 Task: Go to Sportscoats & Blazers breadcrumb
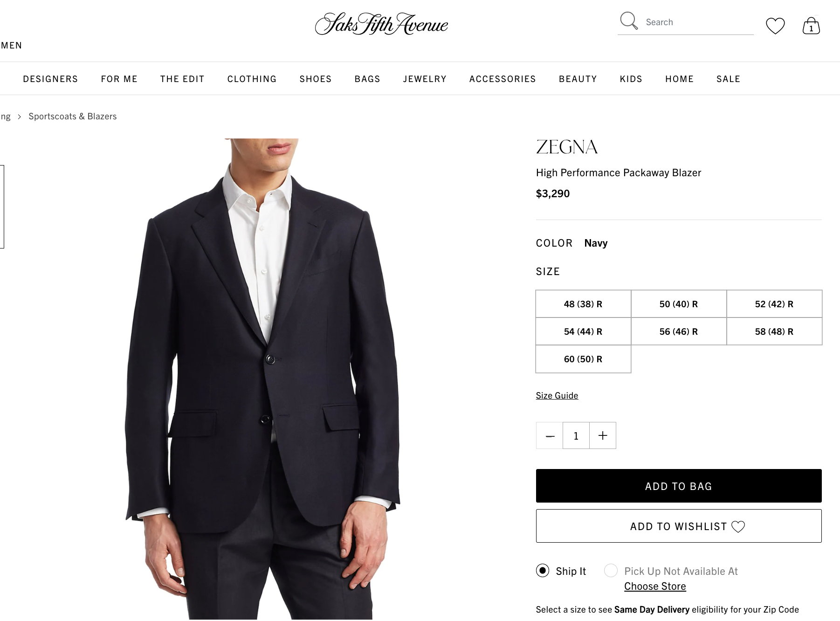pos(72,116)
